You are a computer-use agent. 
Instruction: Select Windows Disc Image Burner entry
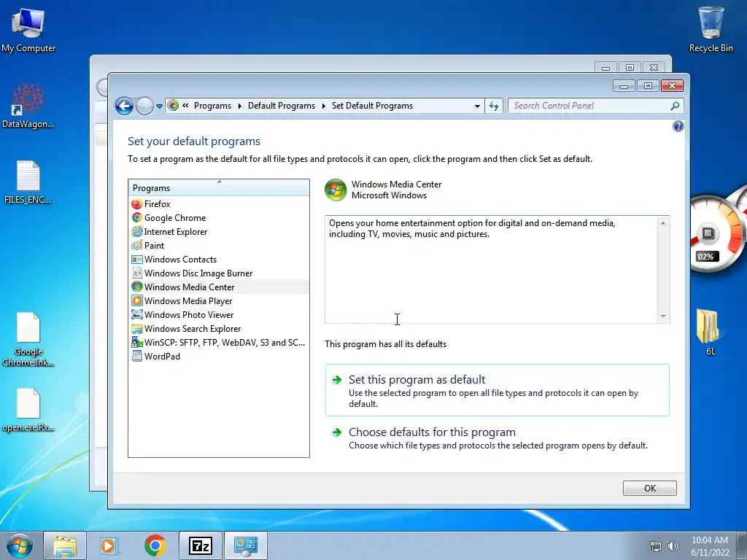point(219,273)
